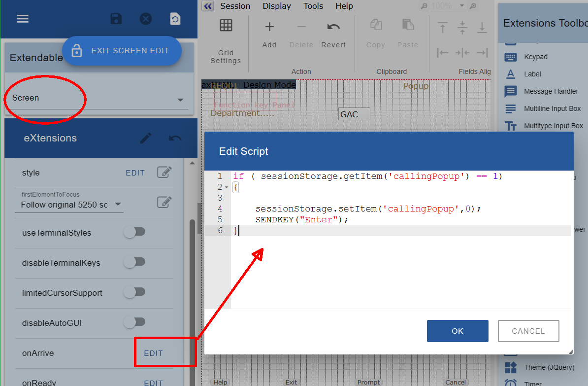The width and height of the screenshot is (588, 386).
Task: Click the EXIT SCREEN EDIT button
Action: [x=122, y=50]
